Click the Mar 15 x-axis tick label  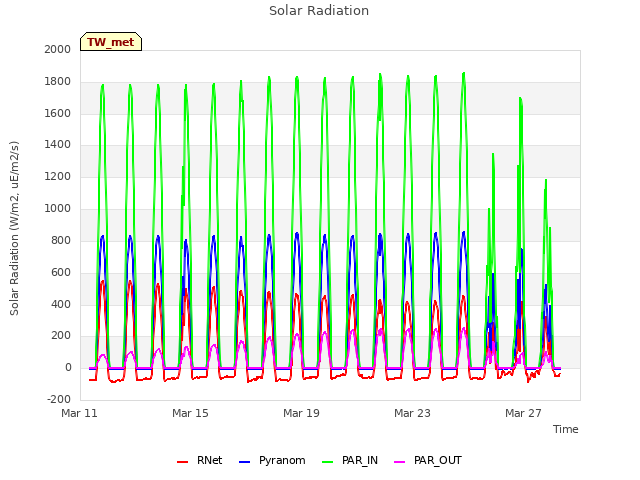[190, 413]
